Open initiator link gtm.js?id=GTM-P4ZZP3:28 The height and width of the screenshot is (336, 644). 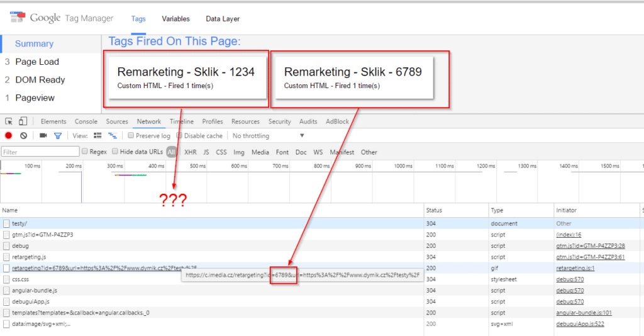(590, 246)
